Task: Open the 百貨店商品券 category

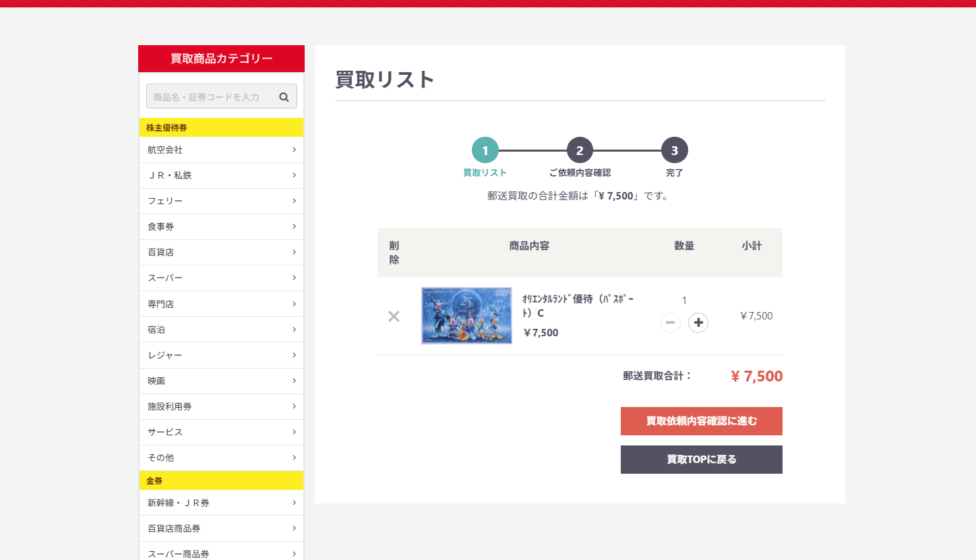Action: [x=222, y=528]
